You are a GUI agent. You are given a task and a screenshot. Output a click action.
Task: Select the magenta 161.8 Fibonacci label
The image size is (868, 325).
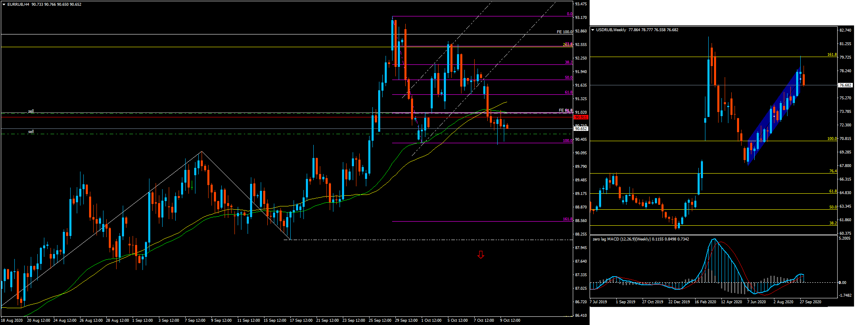coord(567,220)
